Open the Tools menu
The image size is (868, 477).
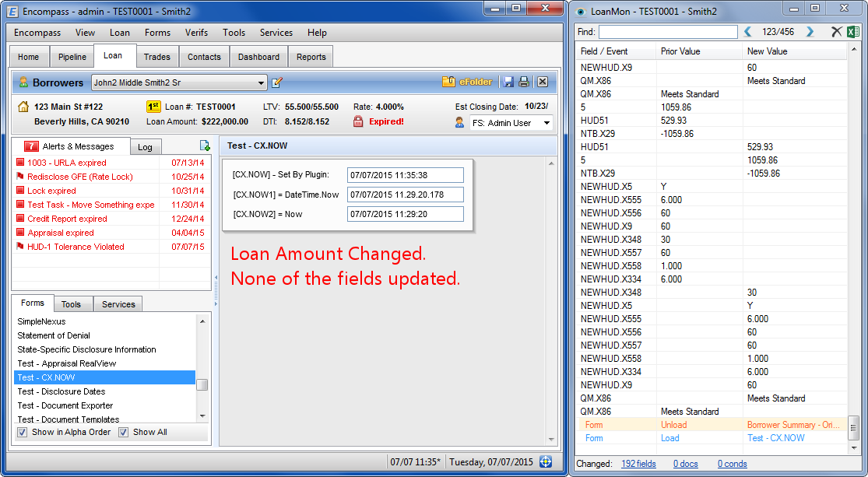(234, 33)
